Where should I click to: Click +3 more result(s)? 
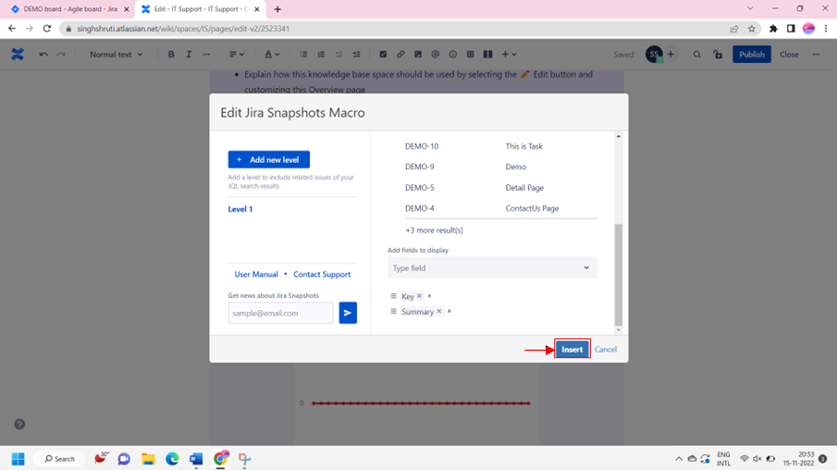pos(434,230)
